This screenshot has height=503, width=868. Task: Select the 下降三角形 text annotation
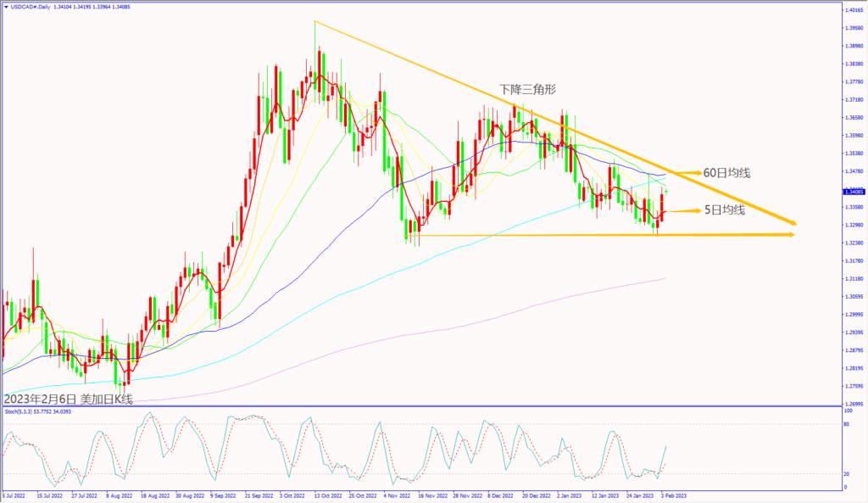(528, 89)
